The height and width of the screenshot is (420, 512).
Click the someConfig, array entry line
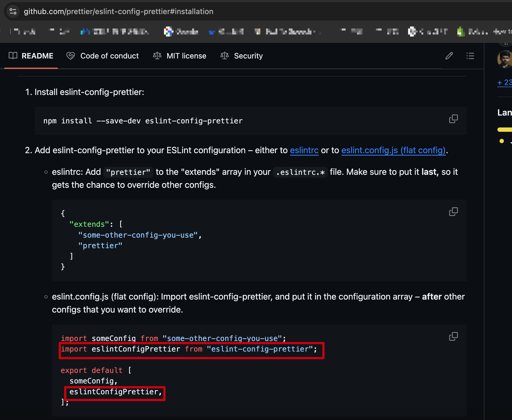93,381
